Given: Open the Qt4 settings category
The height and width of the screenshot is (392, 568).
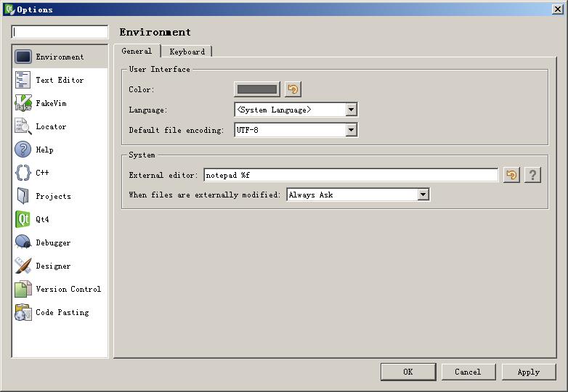Looking at the screenshot, I should tap(42, 219).
